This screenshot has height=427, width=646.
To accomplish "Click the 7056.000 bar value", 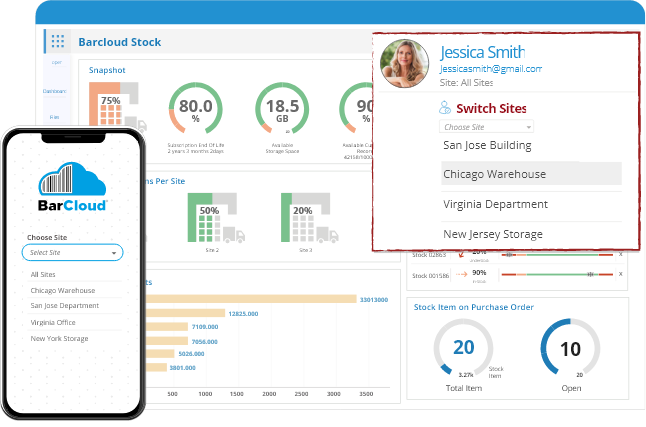I will (x=204, y=342).
